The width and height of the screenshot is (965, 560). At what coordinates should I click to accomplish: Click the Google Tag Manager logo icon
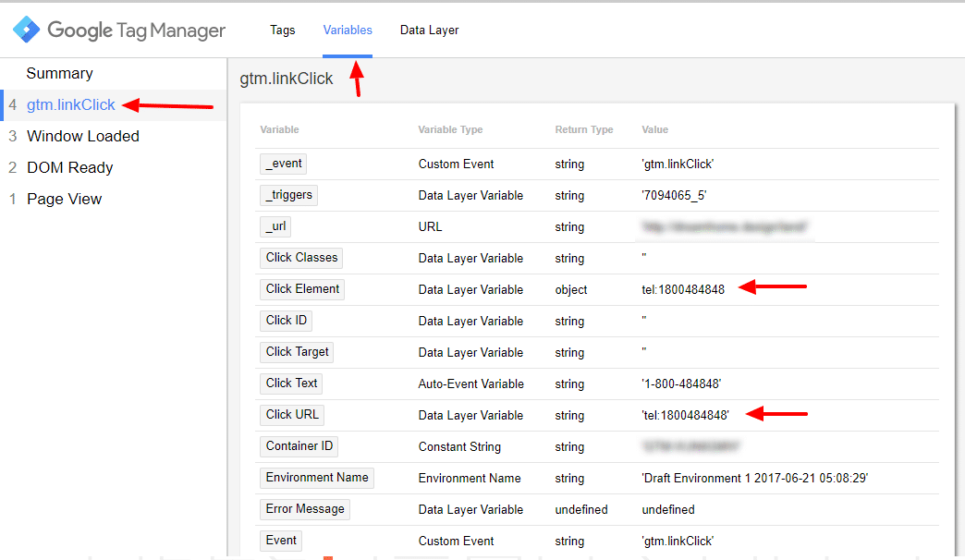[26, 30]
